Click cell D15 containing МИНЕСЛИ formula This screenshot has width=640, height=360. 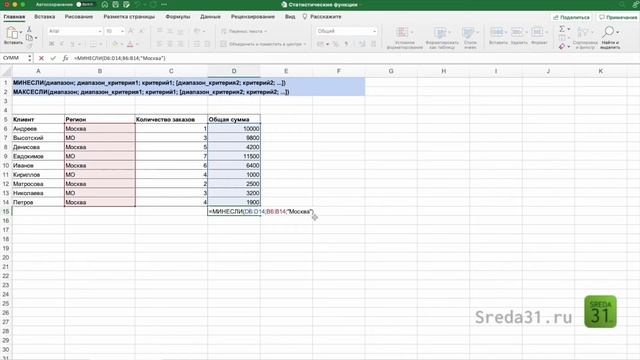[234, 211]
